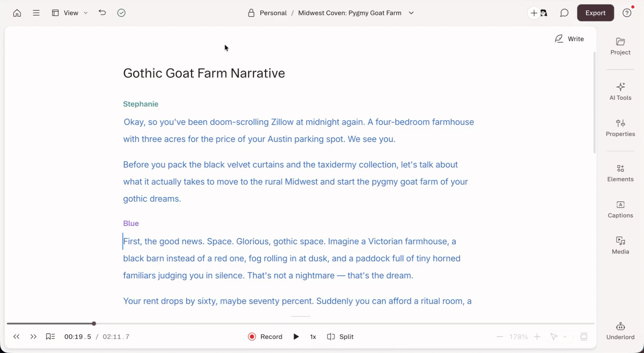
Task: Go to the home screen
Action: click(17, 13)
